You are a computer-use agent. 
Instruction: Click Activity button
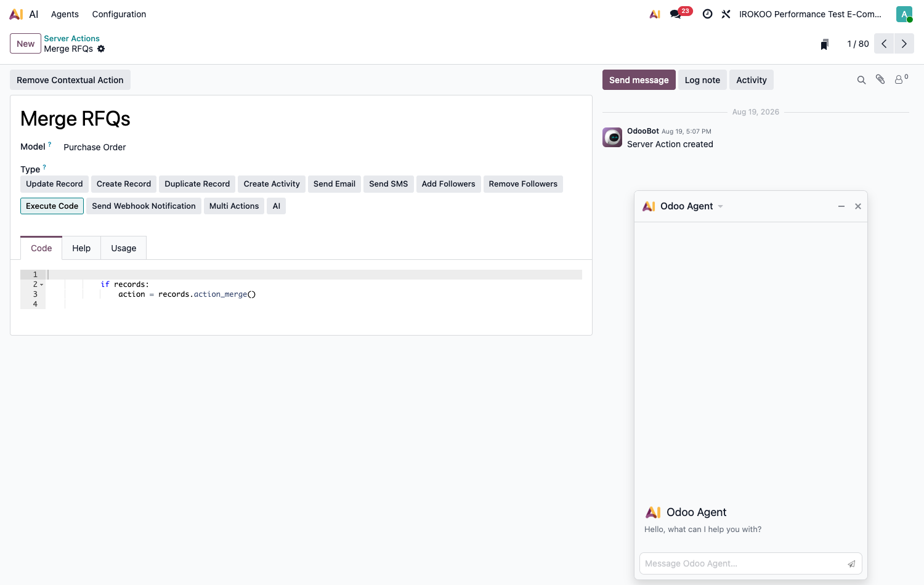(752, 80)
